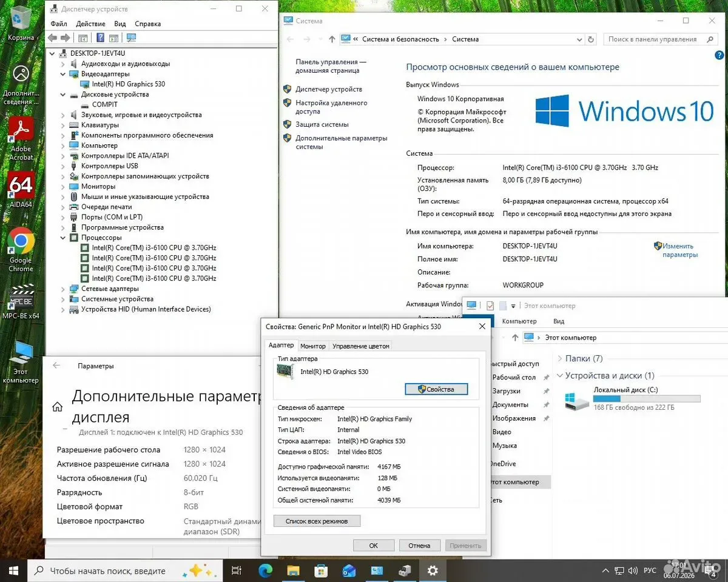Expand the Клавиатуры node
This screenshot has width=728, height=582.
click(63, 125)
